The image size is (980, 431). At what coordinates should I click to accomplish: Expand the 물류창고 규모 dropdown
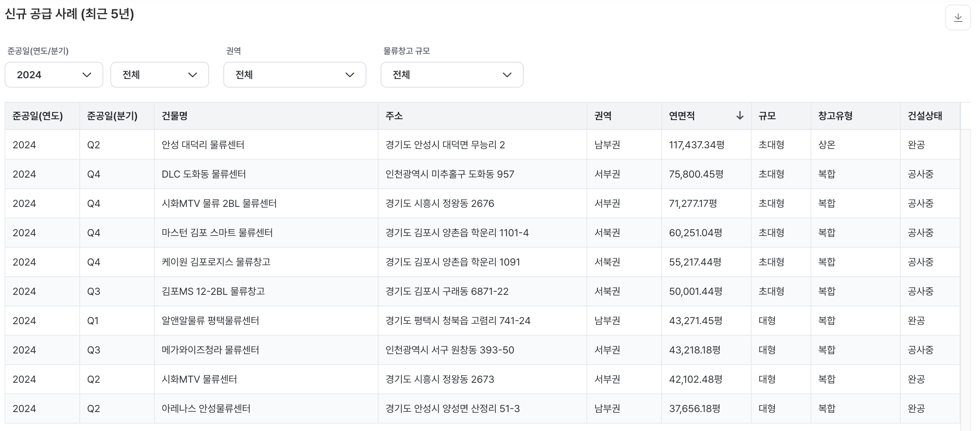(x=451, y=75)
